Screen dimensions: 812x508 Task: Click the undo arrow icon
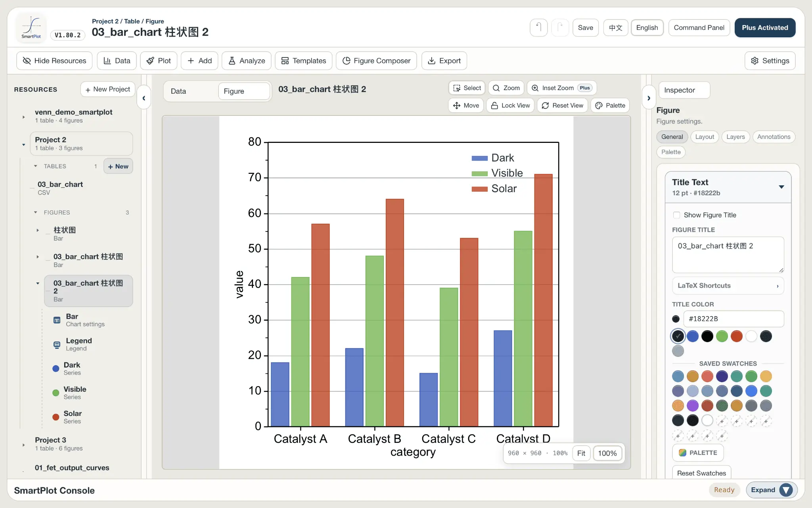538,27
